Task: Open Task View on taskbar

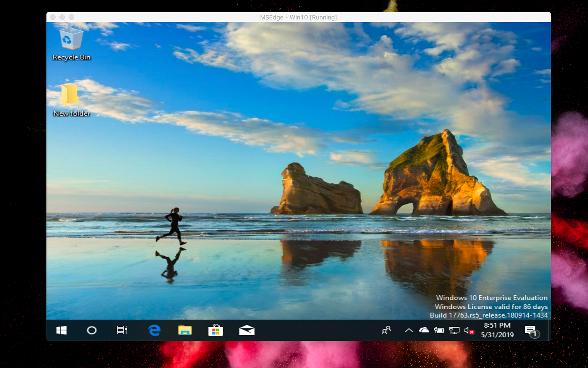Action: pos(122,331)
